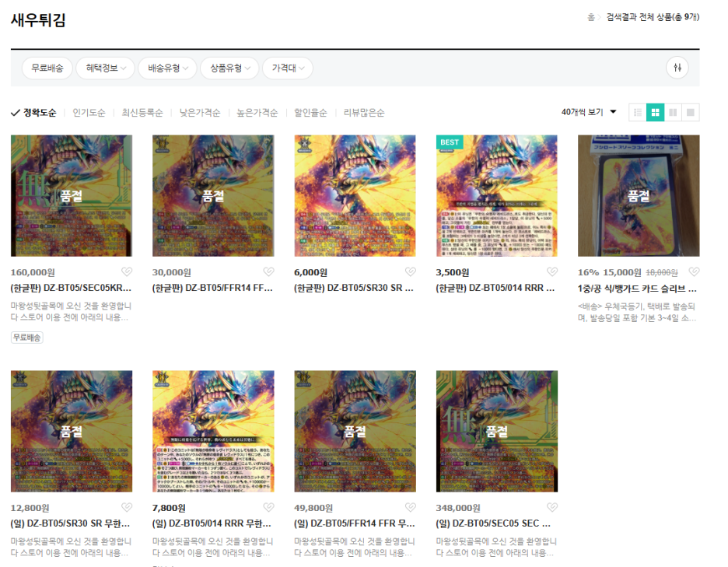This screenshot has width=728, height=567.
Task: Open thumbnail of 30,000원 FFR14 card
Action: tap(213, 195)
